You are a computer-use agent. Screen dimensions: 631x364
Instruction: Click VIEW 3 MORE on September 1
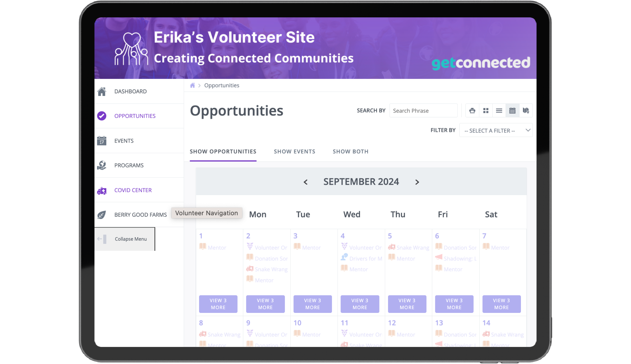click(218, 304)
